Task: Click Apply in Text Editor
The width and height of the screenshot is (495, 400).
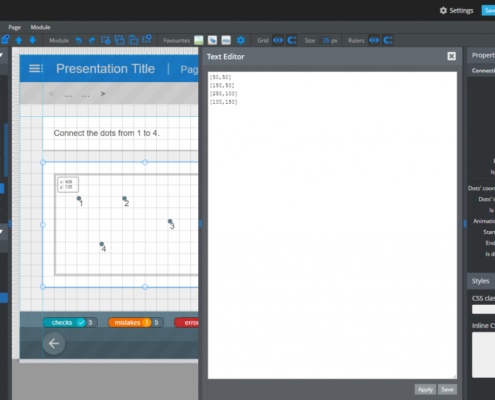Action: [x=425, y=389]
